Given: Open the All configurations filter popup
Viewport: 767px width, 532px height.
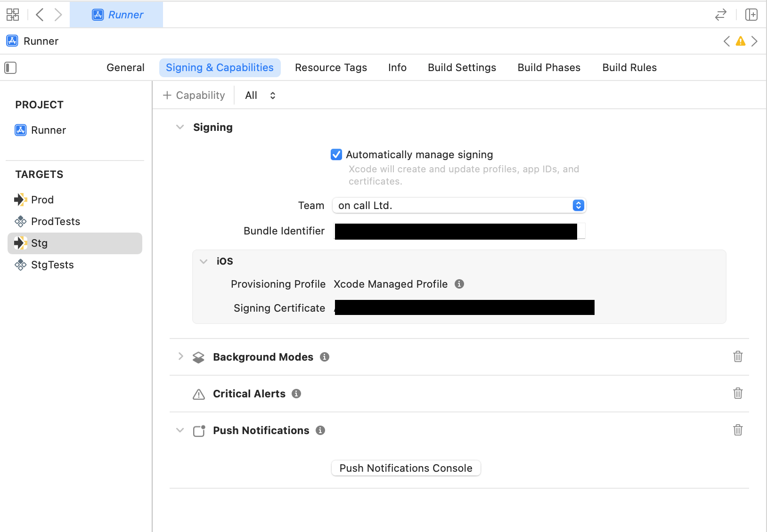Looking at the screenshot, I should tap(261, 96).
